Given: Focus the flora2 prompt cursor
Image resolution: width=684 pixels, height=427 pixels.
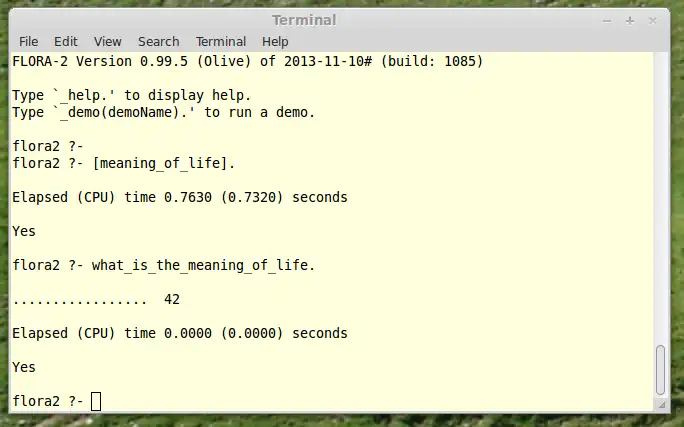Looking at the screenshot, I should (96, 401).
